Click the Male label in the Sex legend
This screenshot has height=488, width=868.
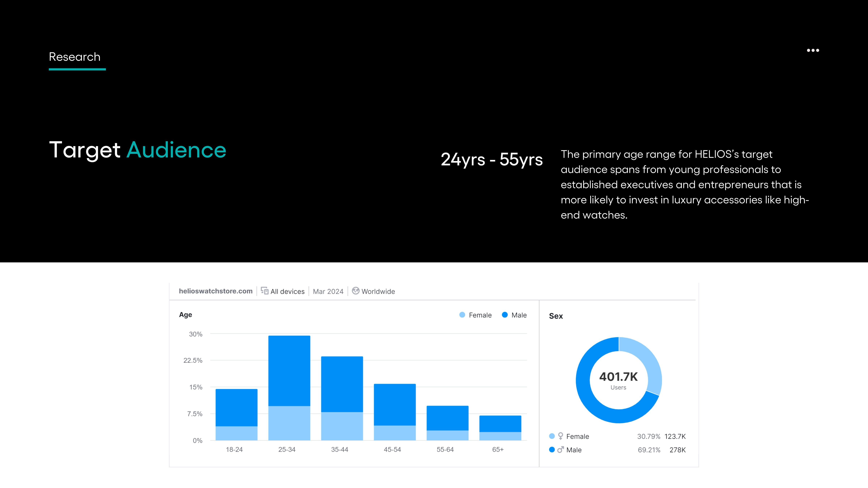coord(574,450)
